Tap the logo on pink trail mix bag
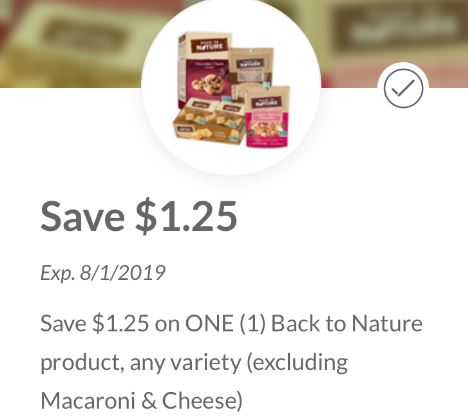This screenshot has width=468, height=420. 266,102
